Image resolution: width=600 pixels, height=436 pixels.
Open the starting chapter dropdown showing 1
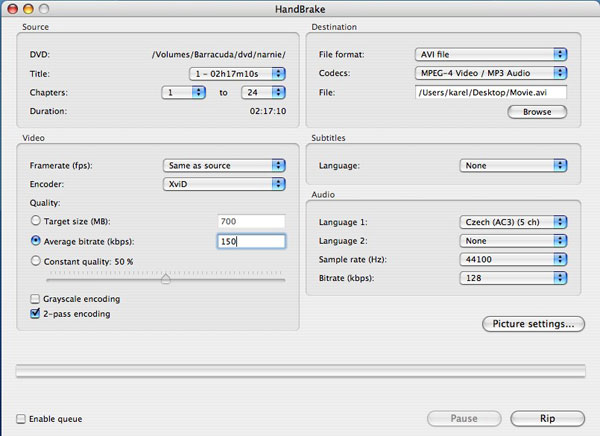pyautogui.click(x=184, y=92)
